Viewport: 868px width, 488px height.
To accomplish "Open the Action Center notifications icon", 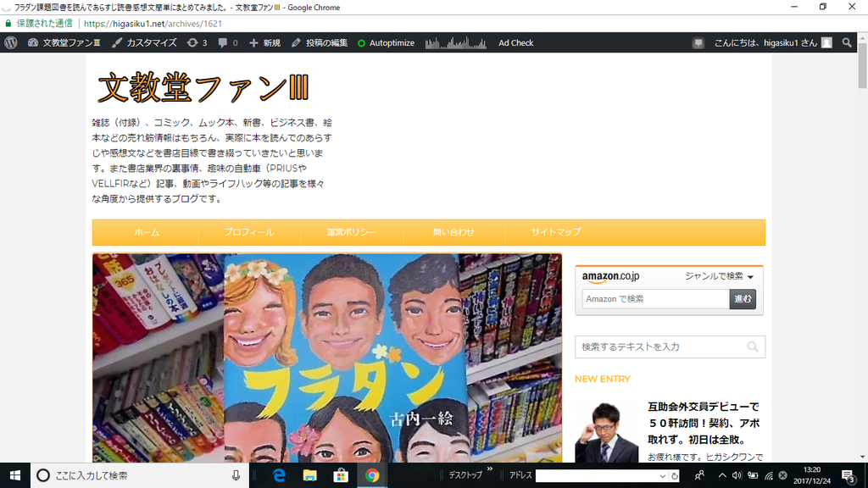I will [x=848, y=476].
